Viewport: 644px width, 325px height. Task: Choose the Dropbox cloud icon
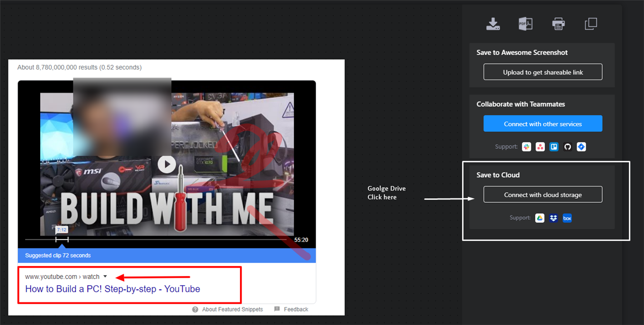553,218
